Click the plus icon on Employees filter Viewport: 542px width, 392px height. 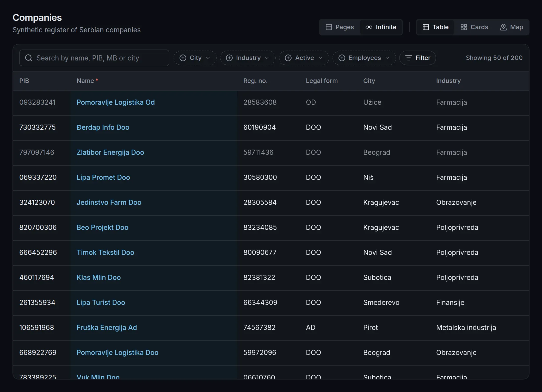click(x=342, y=58)
